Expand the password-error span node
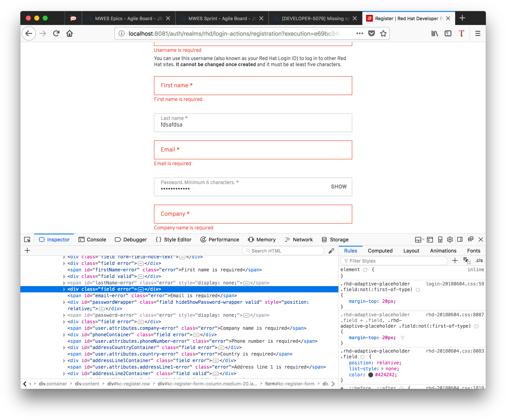The image size is (506, 420). (x=64, y=315)
